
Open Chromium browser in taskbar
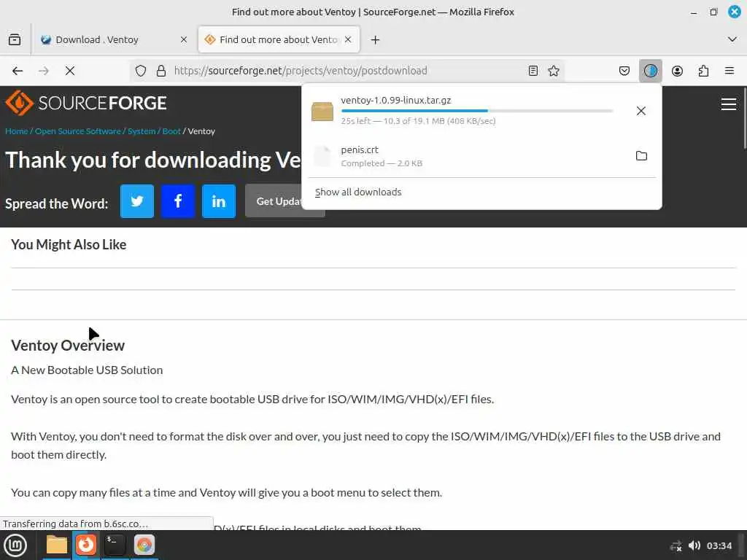(x=144, y=545)
